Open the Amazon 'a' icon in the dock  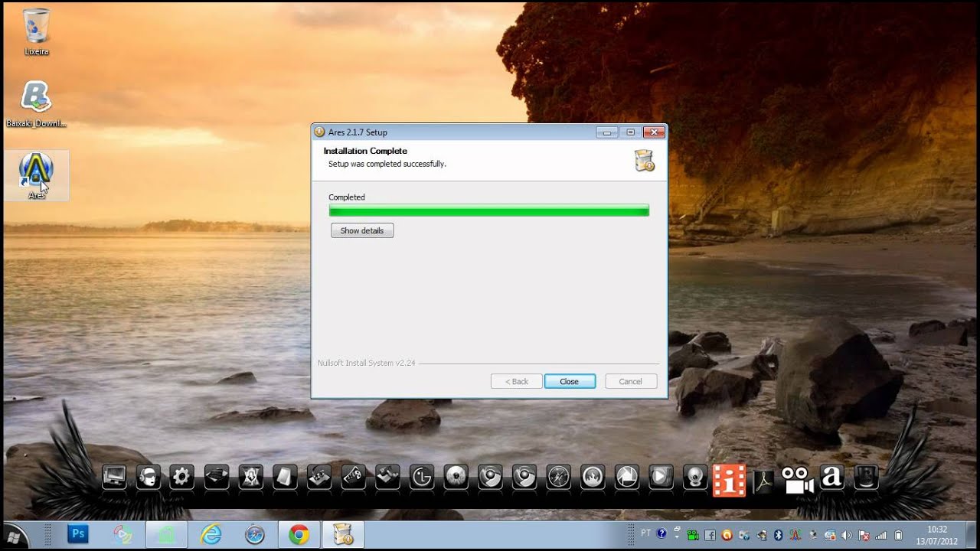(831, 478)
